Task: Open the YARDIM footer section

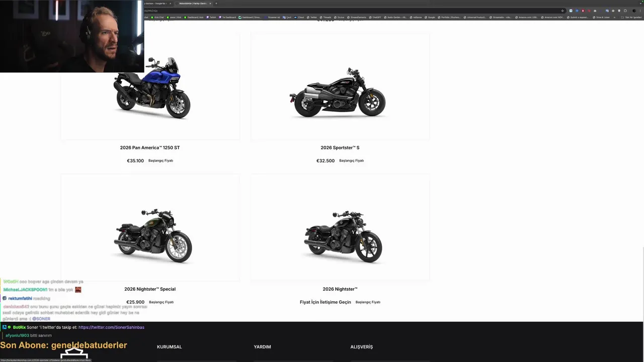Action: click(263, 347)
